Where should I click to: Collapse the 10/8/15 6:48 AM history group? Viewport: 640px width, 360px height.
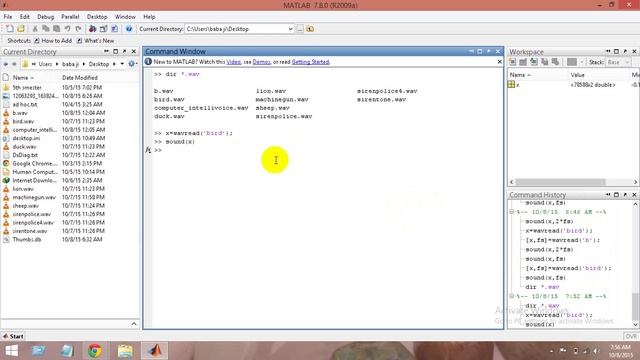511,212
